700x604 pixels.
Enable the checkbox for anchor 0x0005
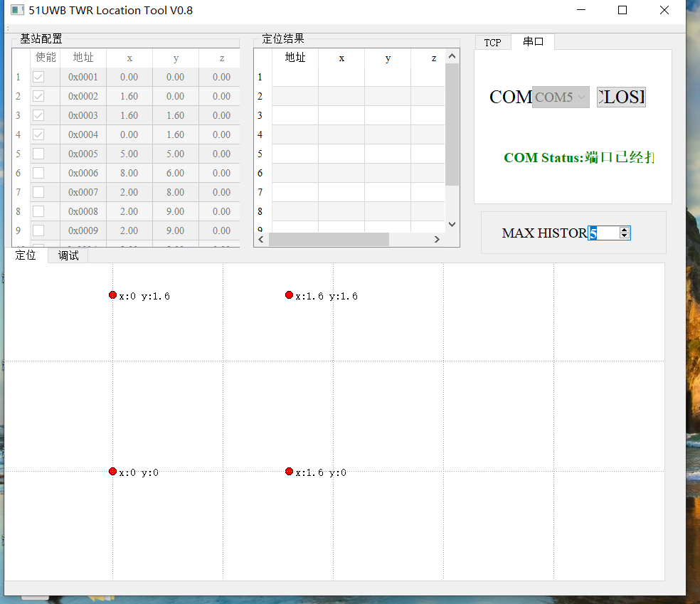38,154
